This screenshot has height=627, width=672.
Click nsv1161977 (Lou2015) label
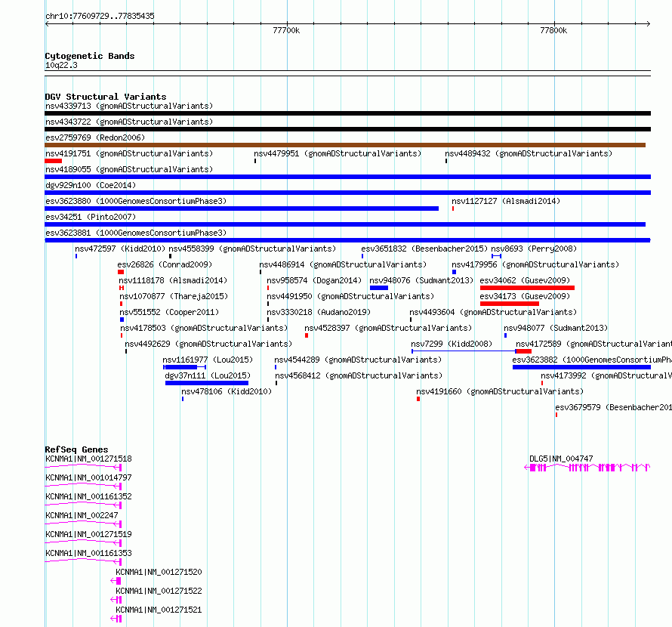click(x=208, y=360)
